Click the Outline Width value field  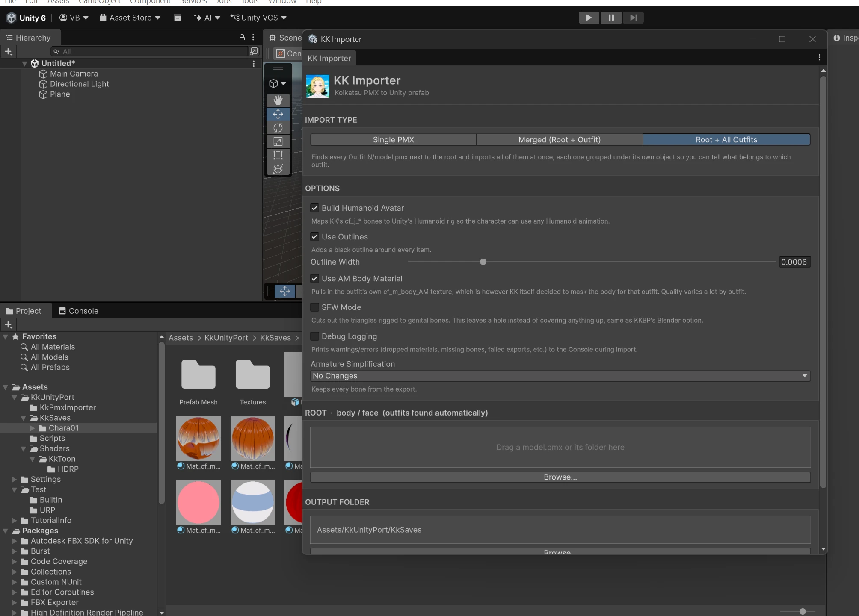tap(794, 262)
